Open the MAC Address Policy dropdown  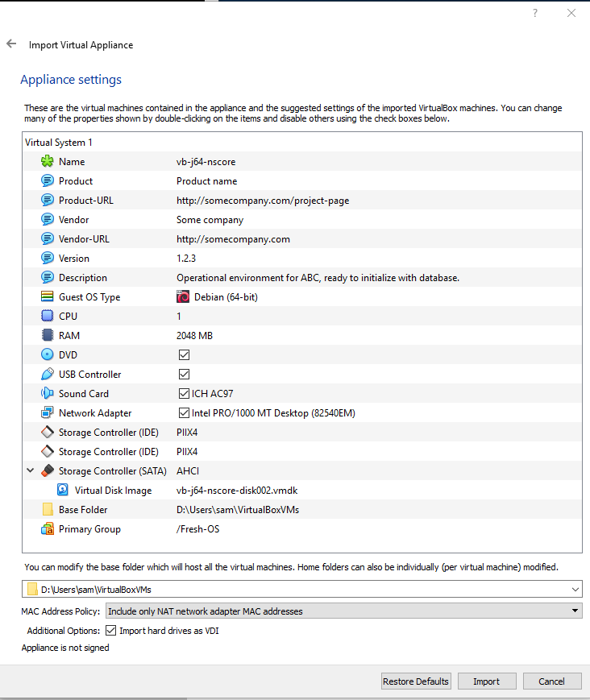[x=574, y=611]
